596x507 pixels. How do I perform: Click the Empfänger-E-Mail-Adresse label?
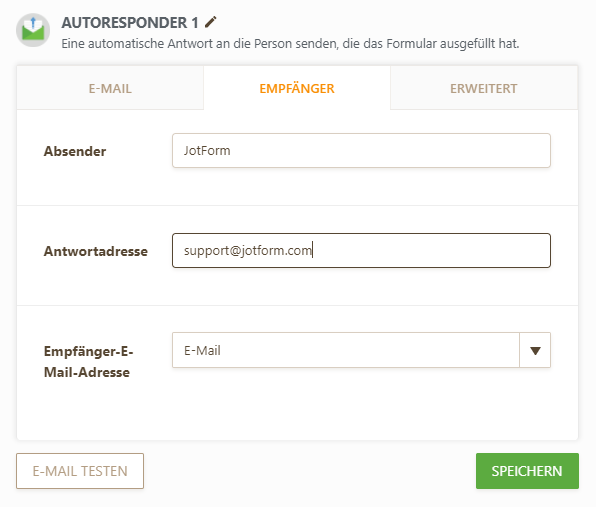(89, 361)
